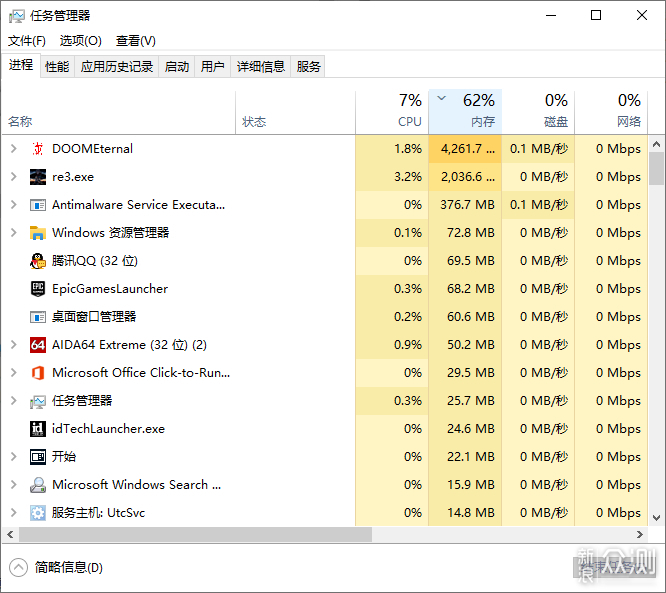The width and height of the screenshot is (666, 593).
Task: Click the AIDA64 Extreme red icon
Action: (x=38, y=345)
